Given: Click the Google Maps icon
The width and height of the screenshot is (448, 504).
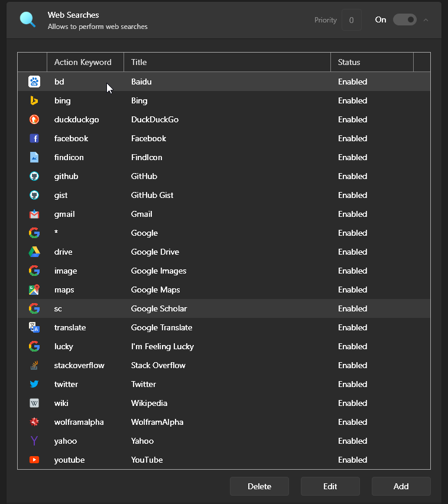Looking at the screenshot, I should (34, 290).
